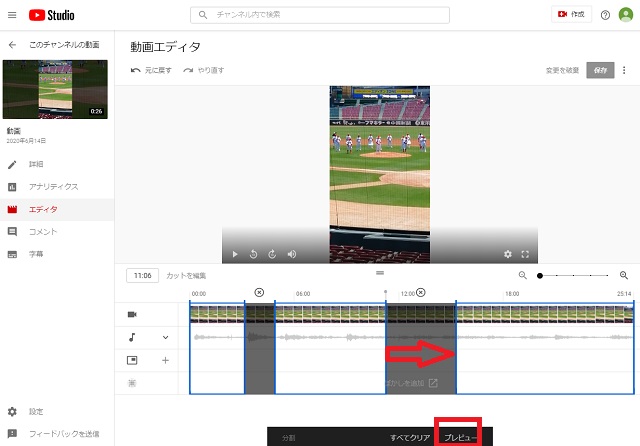Open the hamburger navigation menu
Viewport: 640px width, 446px height.
(12, 15)
